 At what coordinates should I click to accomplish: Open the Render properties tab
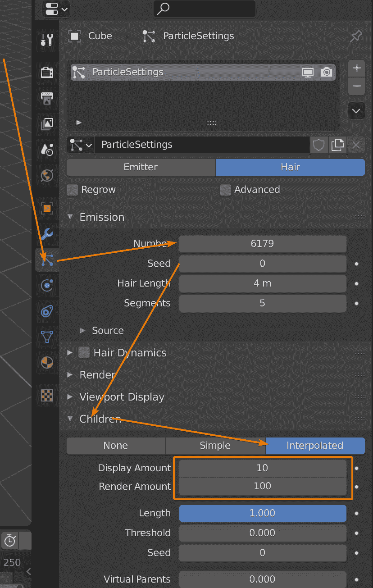(47, 72)
